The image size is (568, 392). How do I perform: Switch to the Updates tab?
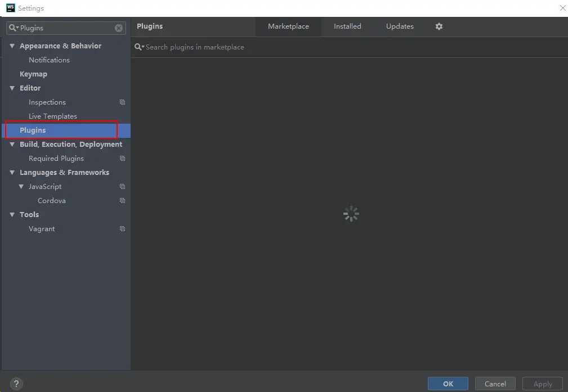coord(400,26)
